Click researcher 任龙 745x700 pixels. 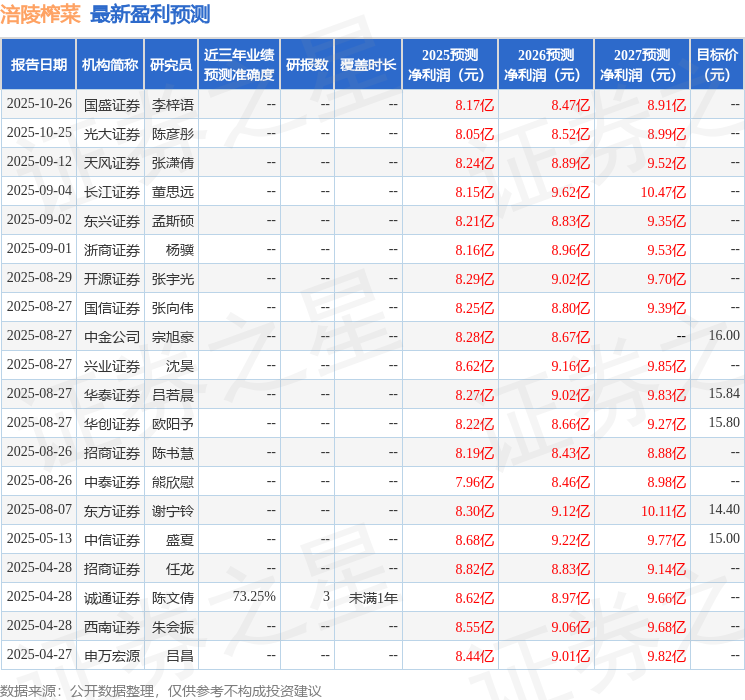180,569
